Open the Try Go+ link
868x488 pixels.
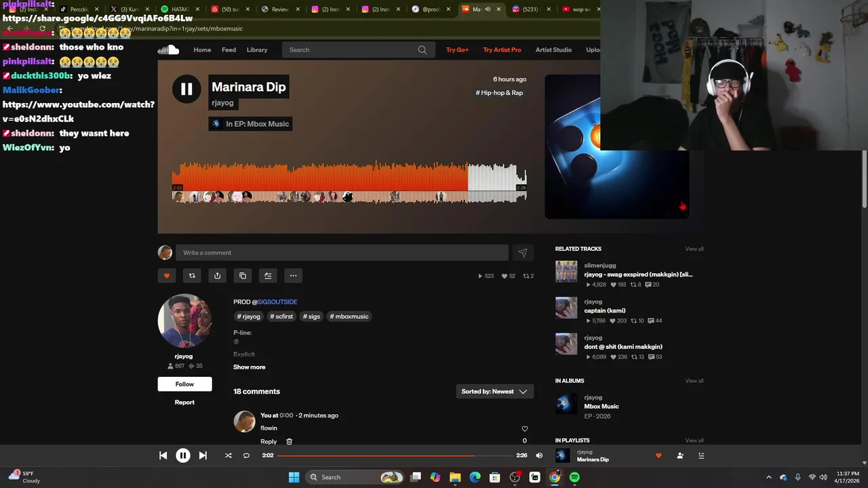[457, 49]
